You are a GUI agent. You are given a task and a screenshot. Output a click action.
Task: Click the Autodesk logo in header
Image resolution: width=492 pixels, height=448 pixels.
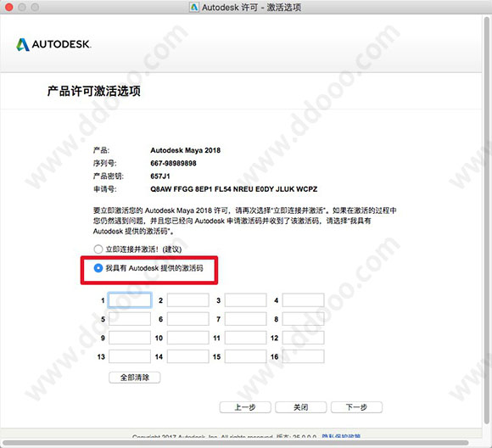53,44
